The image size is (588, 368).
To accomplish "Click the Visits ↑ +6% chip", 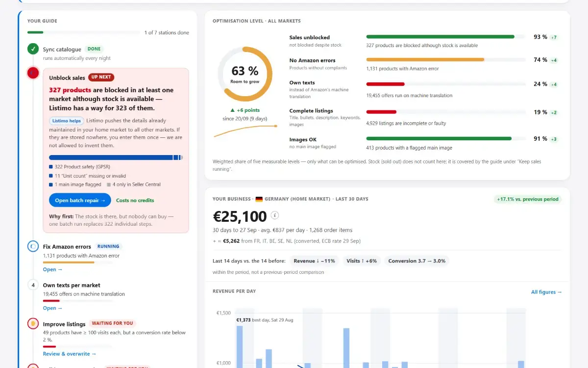I will (x=361, y=261).
